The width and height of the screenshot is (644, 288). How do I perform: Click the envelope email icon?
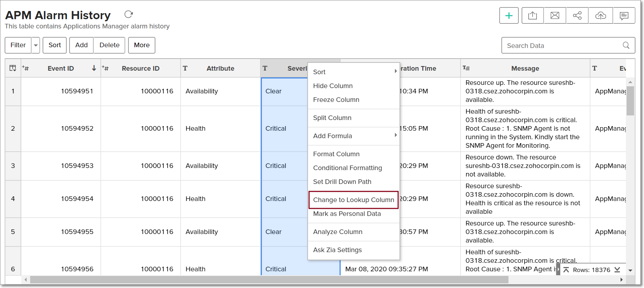555,16
